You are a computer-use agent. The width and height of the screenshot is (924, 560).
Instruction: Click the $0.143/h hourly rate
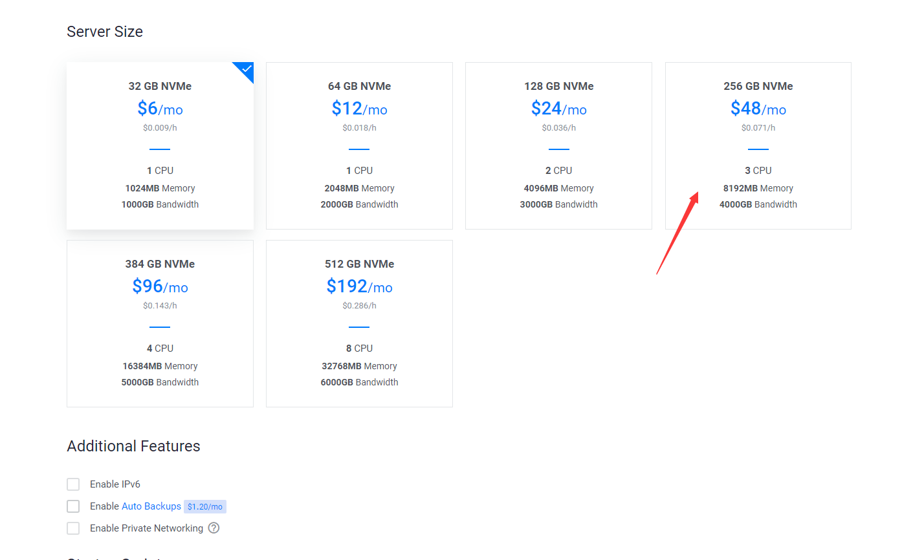pyautogui.click(x=160, y=305)
